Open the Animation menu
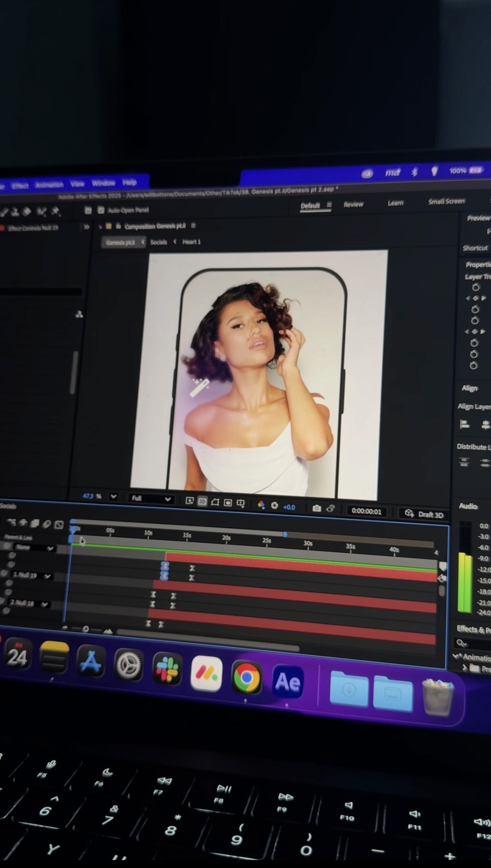Screen dimensions: 491x868 (49, 184)
